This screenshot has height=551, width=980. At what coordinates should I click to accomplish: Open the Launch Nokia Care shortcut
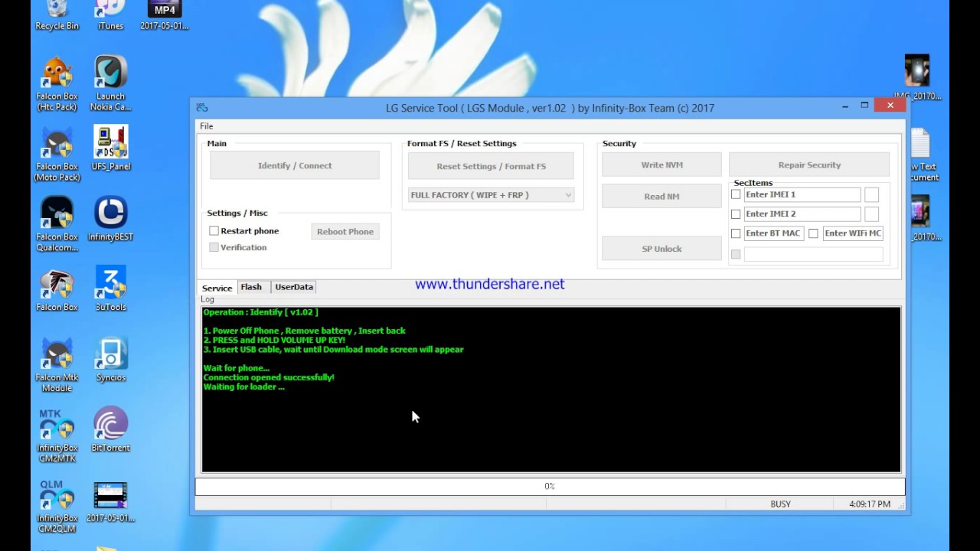[x=110, y=83]
